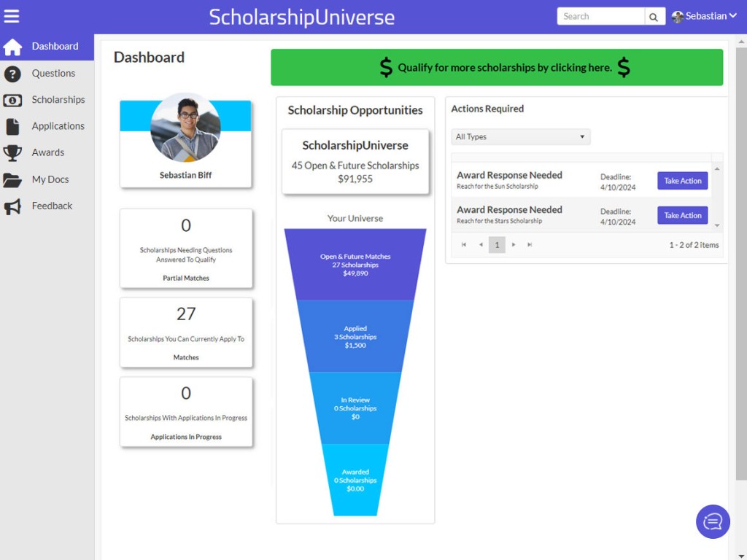Click inside the Search input field
This screenshot has width=747, height=560.
point(600,16)
